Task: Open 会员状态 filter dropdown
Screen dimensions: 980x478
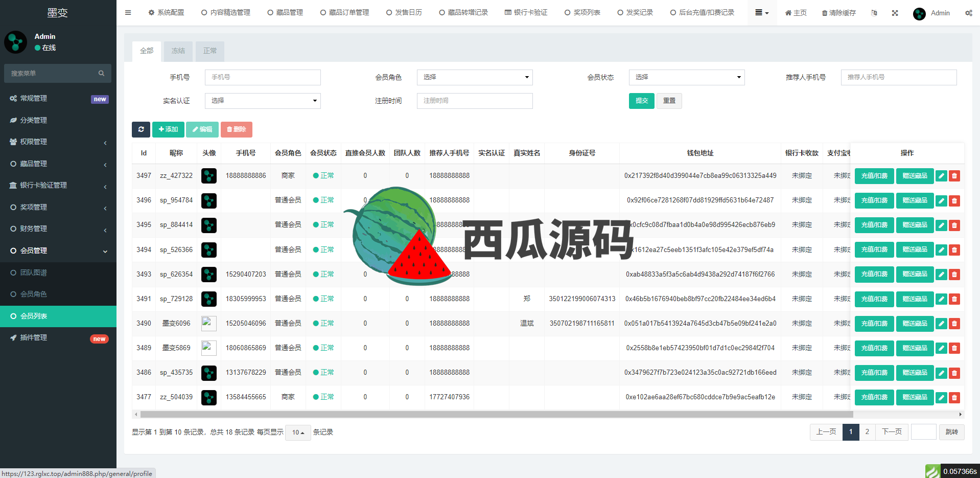Action: click(687, 77)
